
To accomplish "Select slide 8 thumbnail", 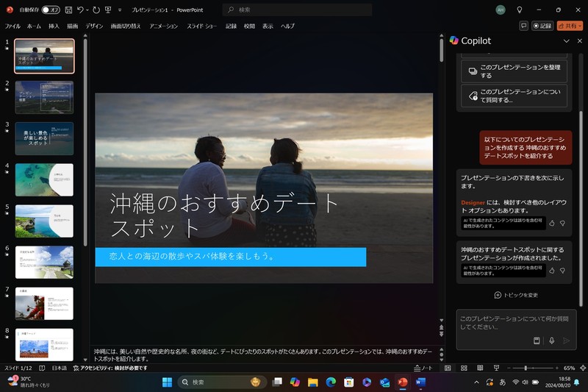I will 44,345.
